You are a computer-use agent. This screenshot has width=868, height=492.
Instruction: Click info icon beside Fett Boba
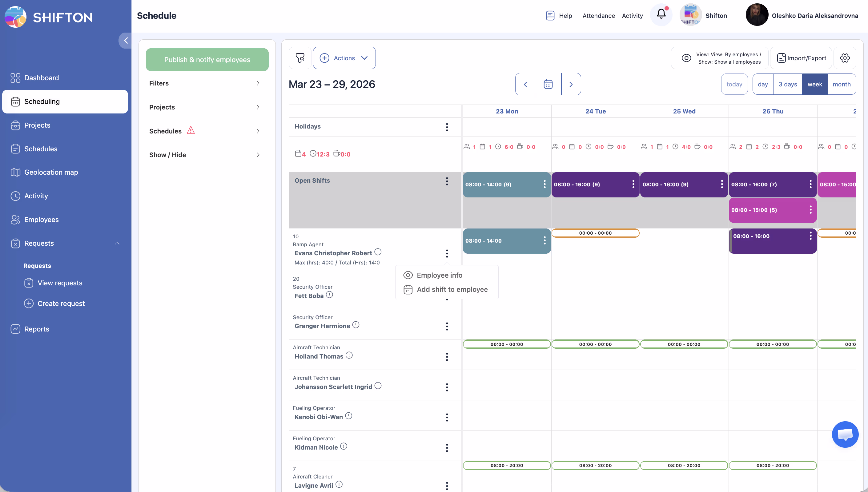point(329,295)
